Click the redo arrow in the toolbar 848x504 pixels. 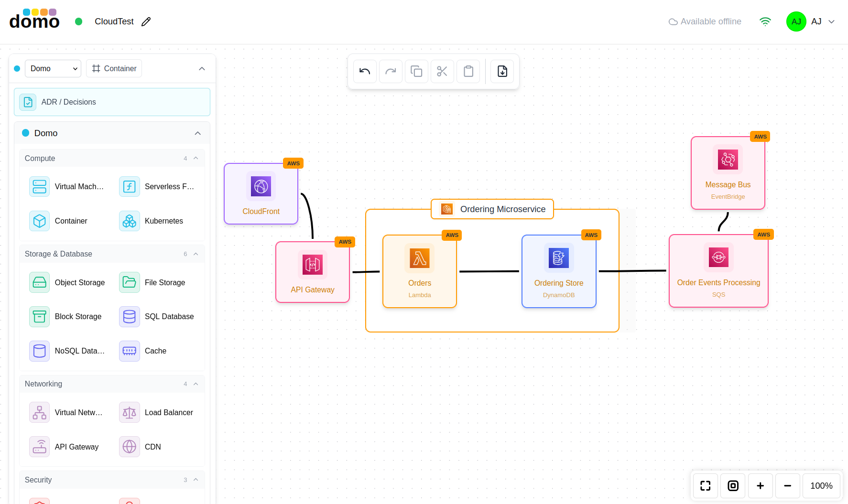[391, 72]
